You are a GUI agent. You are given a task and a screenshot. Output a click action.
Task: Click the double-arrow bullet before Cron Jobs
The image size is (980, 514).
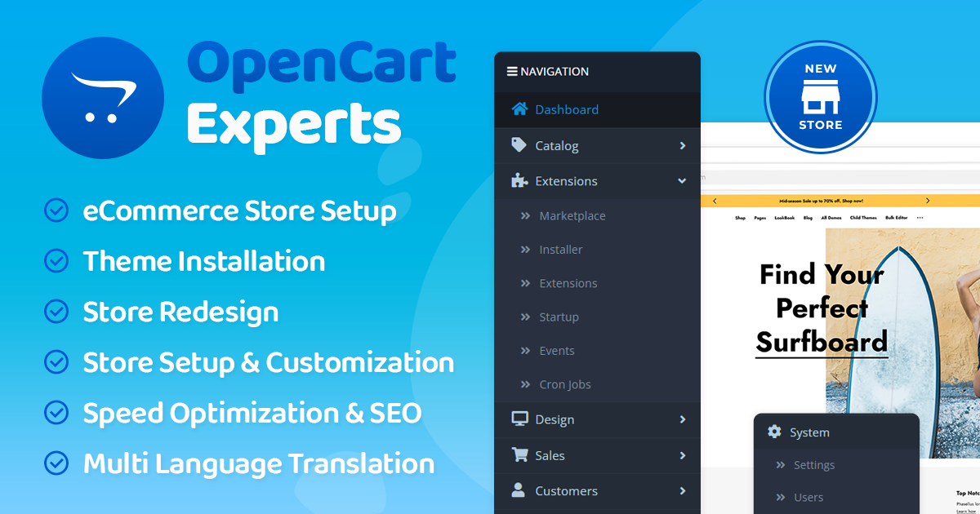525,384
